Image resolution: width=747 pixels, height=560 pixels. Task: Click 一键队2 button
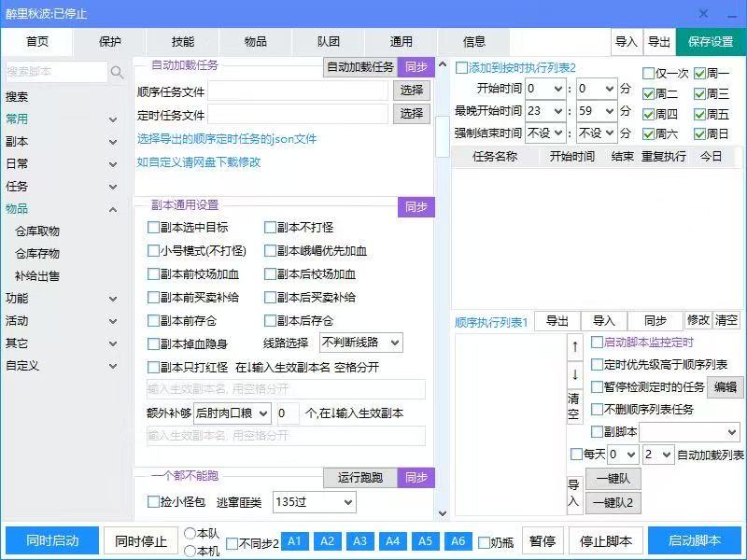pos(613,503)
